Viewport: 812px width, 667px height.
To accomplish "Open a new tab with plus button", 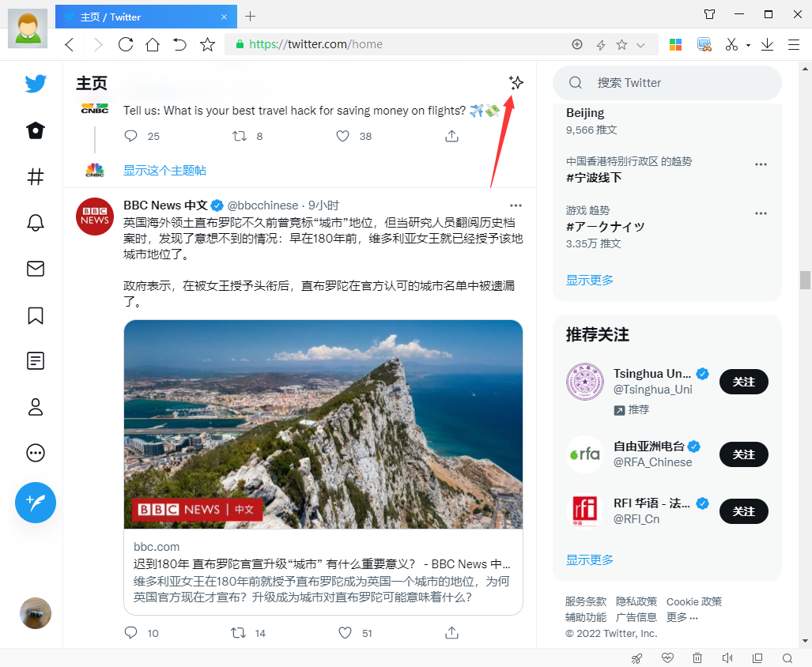I will (250, 17).
